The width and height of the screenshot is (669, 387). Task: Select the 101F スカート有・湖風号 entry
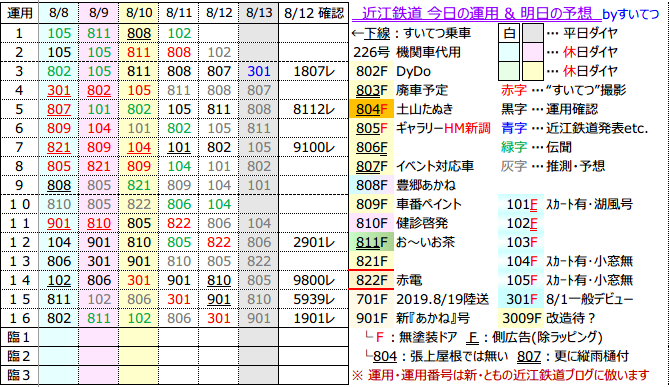point(566,204)
